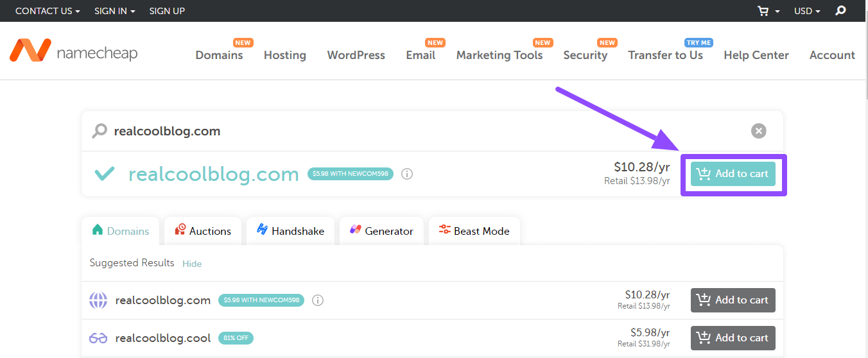Image resolution: width=868 pixels, height=358 pixels.
Task: Click the large realcoolblog.com domain name
Action: (214, 174)
